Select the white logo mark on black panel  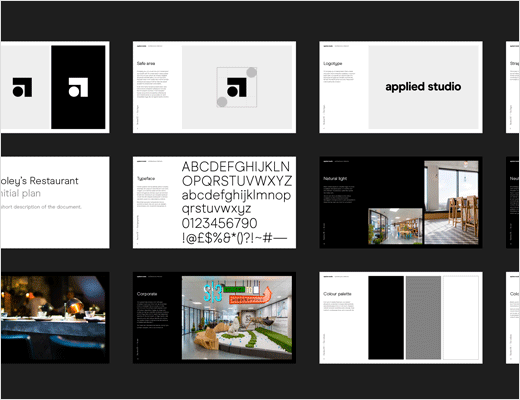coord(78,87)
